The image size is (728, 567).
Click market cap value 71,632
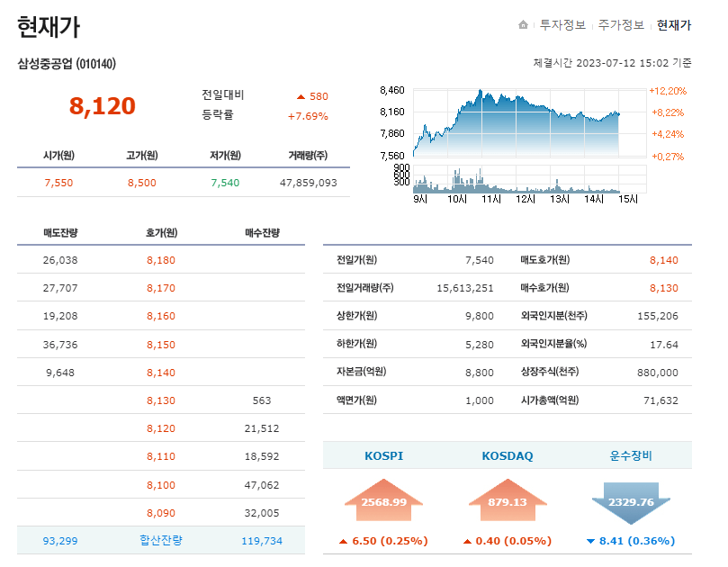coord(661,400)
